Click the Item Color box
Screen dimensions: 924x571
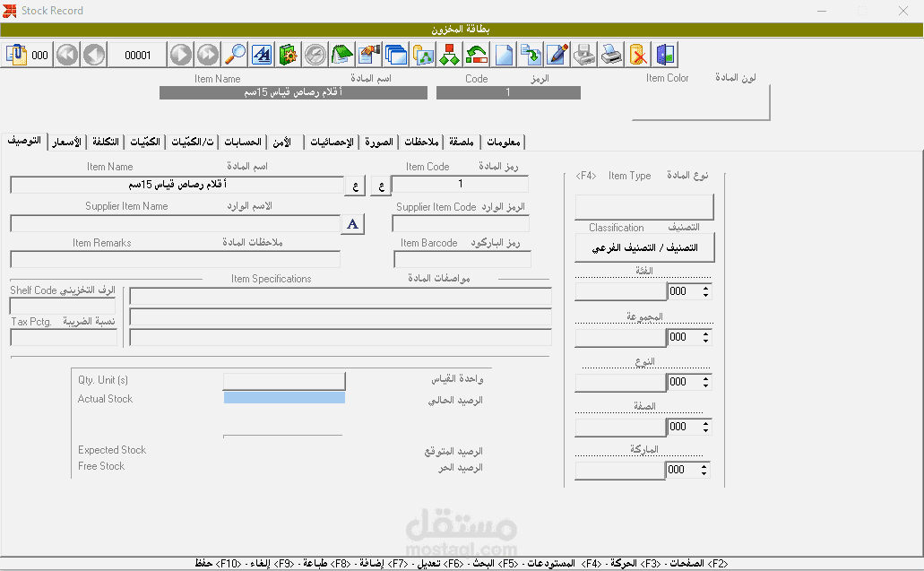pos(701,102)
